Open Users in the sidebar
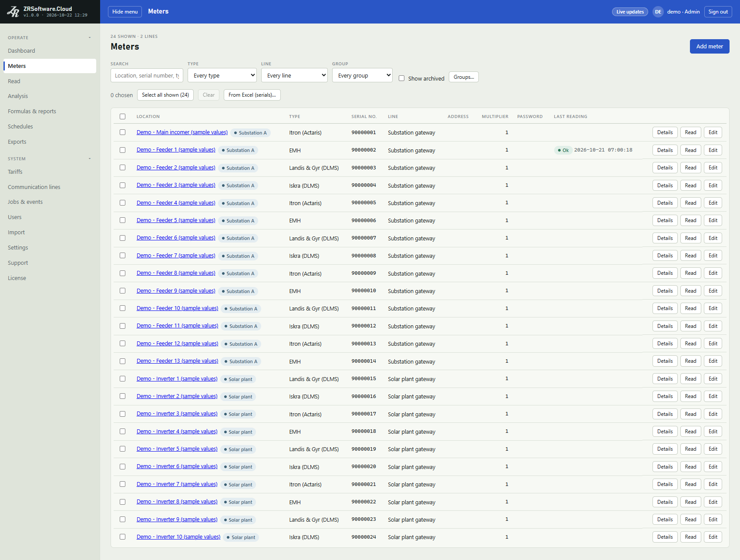The width and height of the screenshot is (740, 560). click(50, 217)
